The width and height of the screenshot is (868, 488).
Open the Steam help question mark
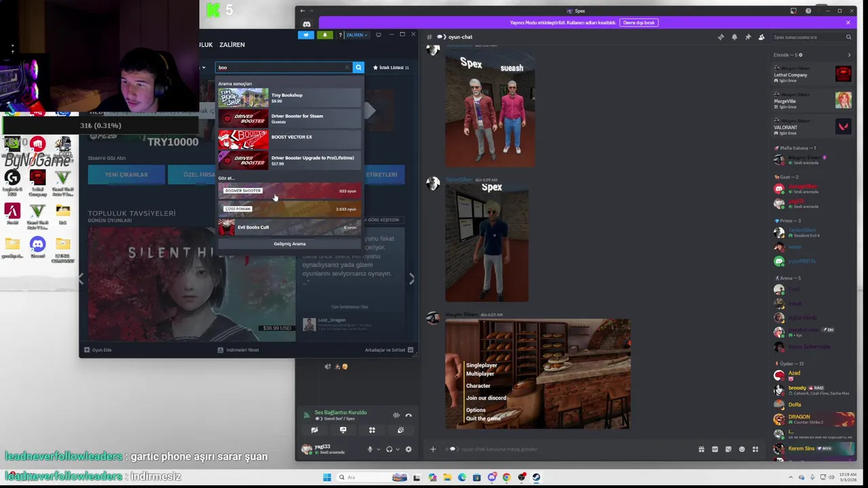[x=340, y=35]
